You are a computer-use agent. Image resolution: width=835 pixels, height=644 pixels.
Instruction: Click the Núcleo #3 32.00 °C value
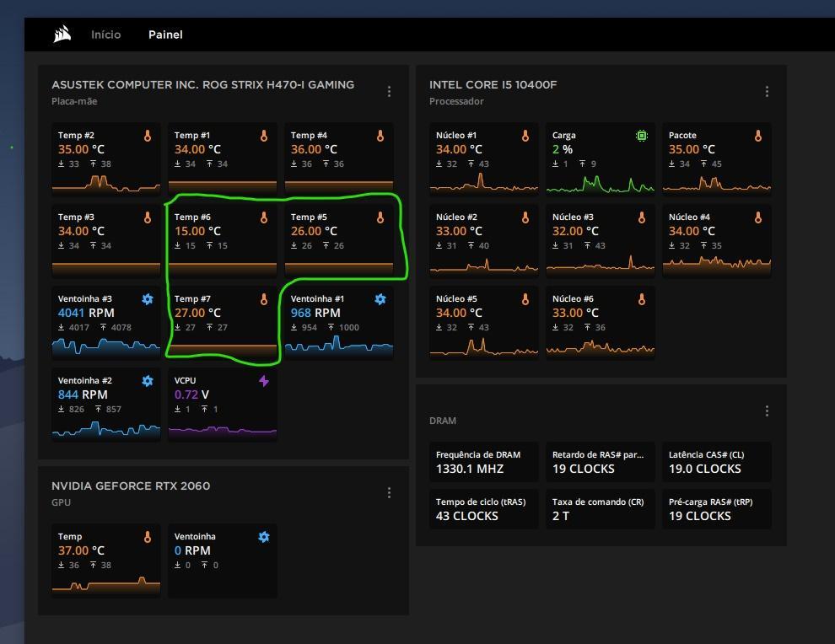(x=575, y=232)
